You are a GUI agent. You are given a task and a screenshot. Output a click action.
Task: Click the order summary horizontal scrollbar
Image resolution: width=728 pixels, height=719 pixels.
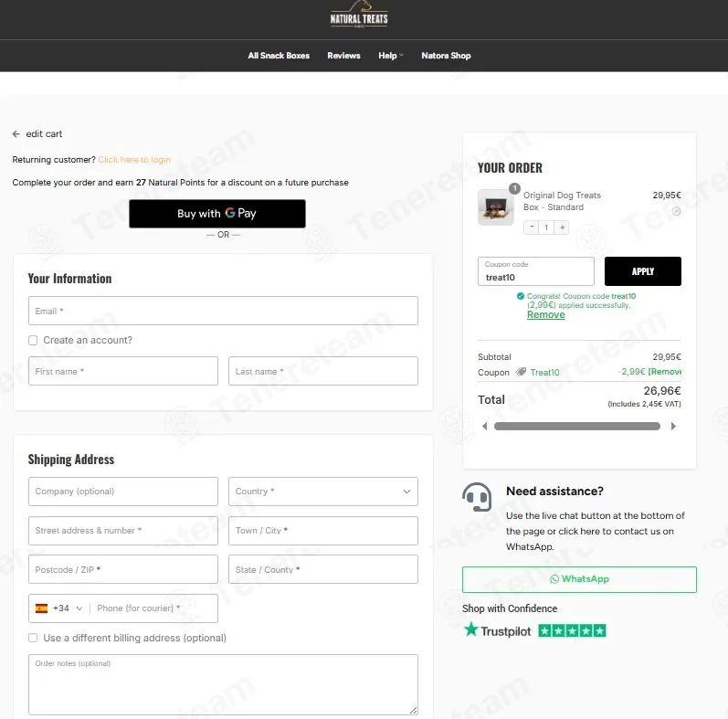[x=577, y=427]
